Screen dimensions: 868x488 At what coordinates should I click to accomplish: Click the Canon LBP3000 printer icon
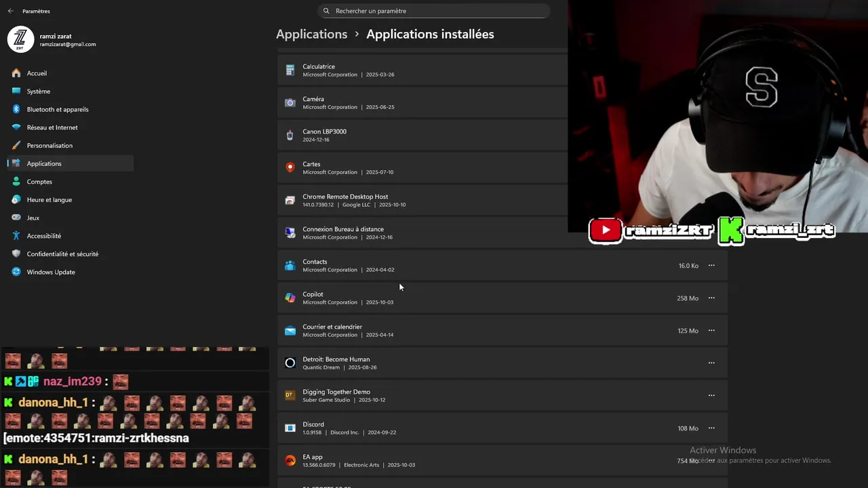[x=290, y=136]
